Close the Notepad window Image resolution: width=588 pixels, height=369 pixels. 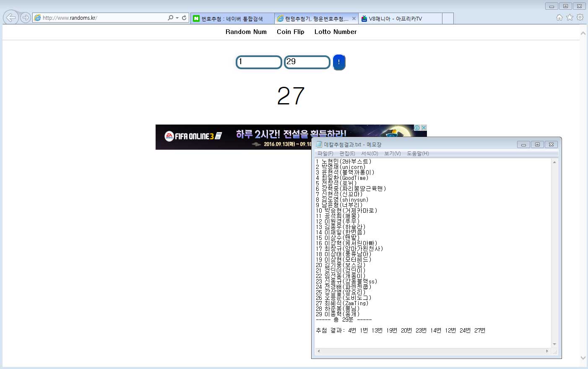(x=551, y=144)
